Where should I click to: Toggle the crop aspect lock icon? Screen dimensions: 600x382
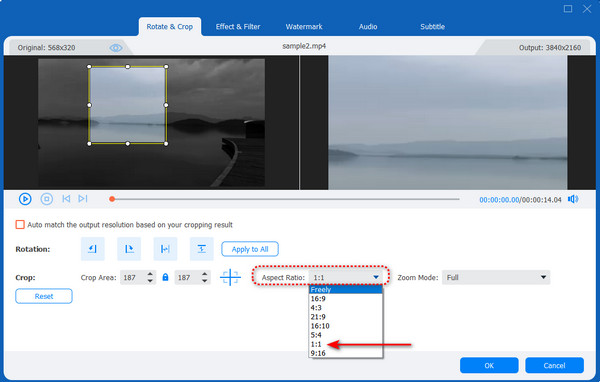pyautogui.click(x=165, y=277)
